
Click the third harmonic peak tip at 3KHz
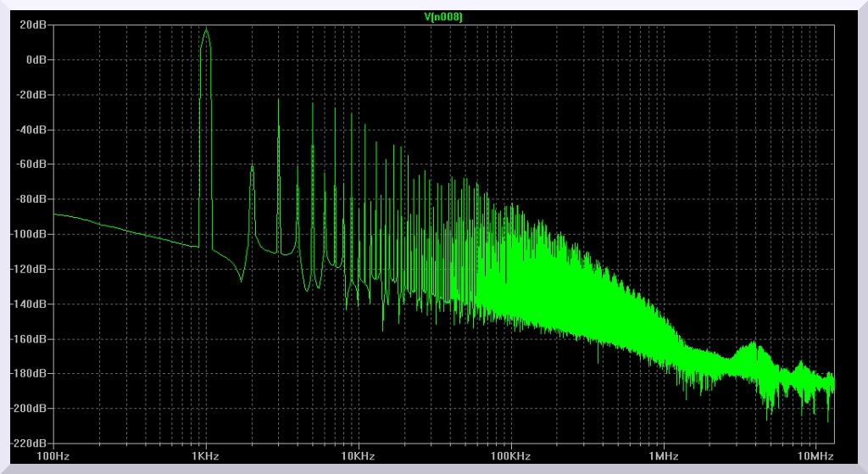point(278,98)
